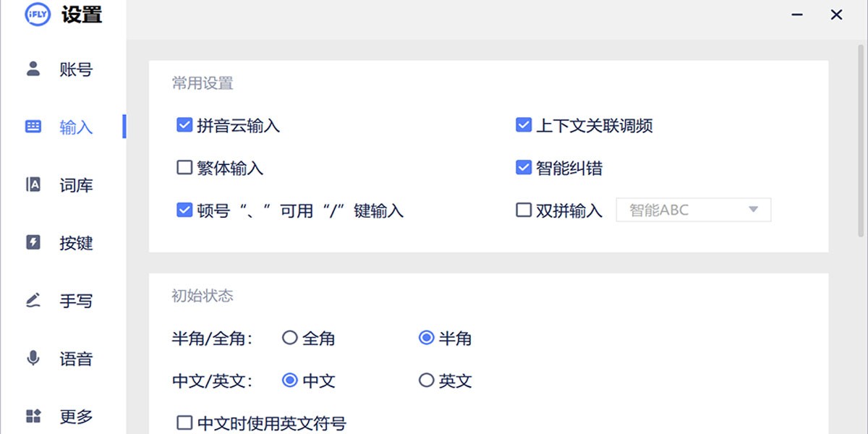The height and width of the screenshot is (434, 868).
Task: Open the grid more (更多) icon
Action: [33, 416]
